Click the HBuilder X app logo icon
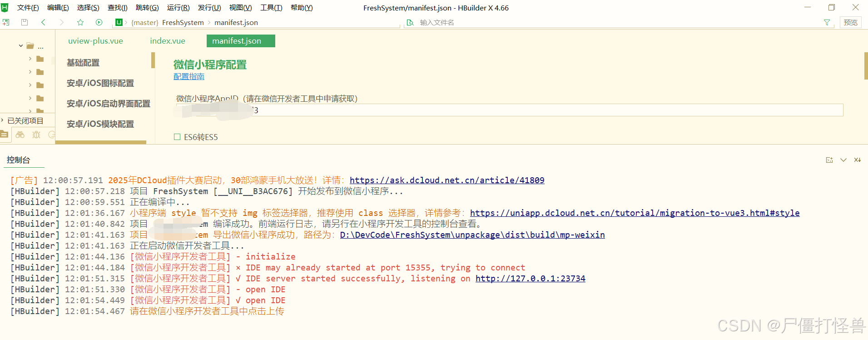Viewport: 868px width, 340px height. (5, 8)
